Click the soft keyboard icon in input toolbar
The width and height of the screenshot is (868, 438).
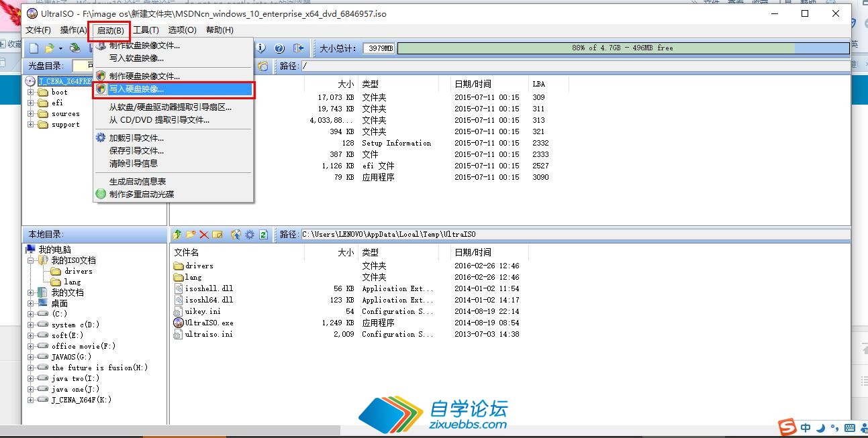coord(850,428)
